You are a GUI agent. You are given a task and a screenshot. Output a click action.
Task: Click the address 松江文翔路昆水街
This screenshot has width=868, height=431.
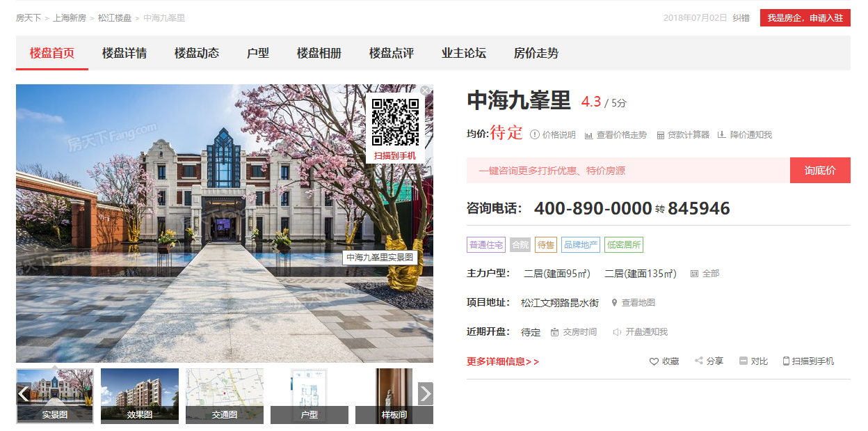click(560, 303)
